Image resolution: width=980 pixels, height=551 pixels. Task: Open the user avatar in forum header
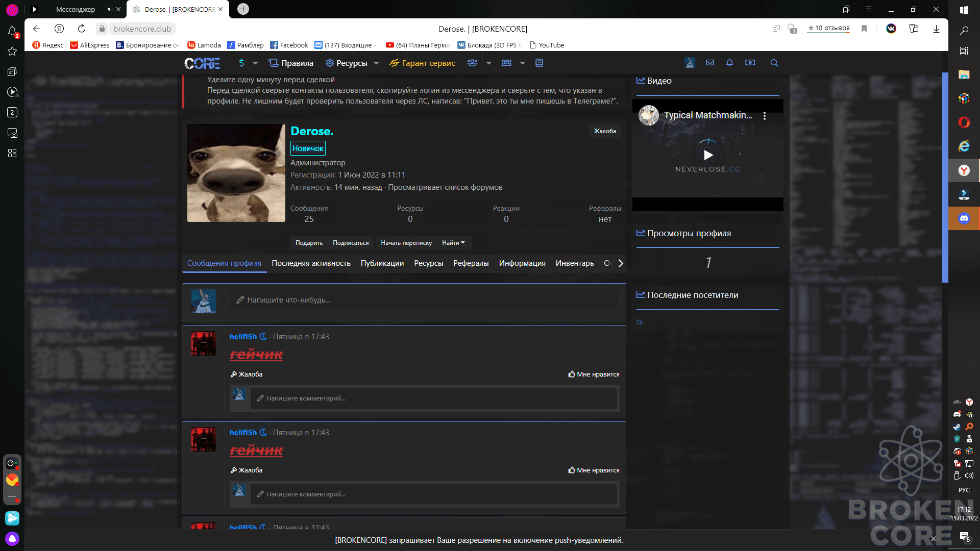690,63
